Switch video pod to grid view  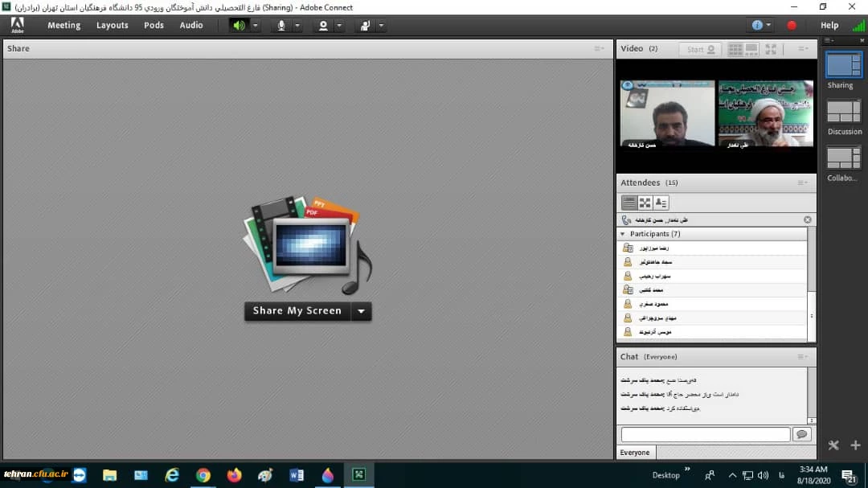pos(735,49)
